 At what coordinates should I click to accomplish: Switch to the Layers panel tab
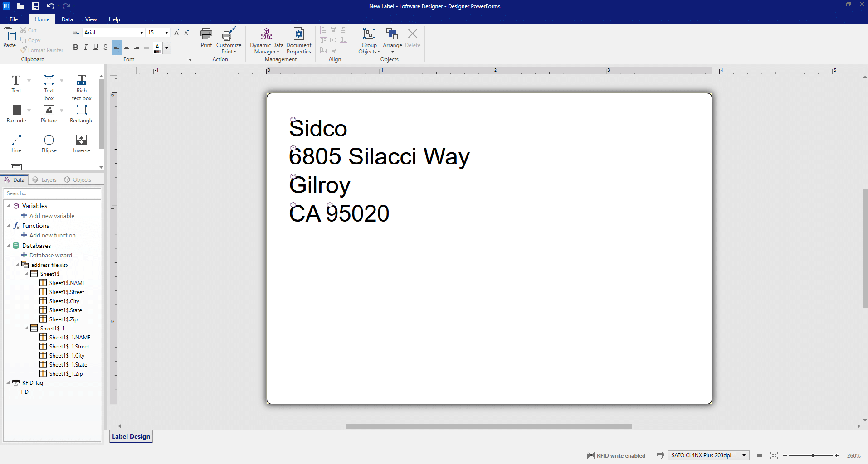44,179
